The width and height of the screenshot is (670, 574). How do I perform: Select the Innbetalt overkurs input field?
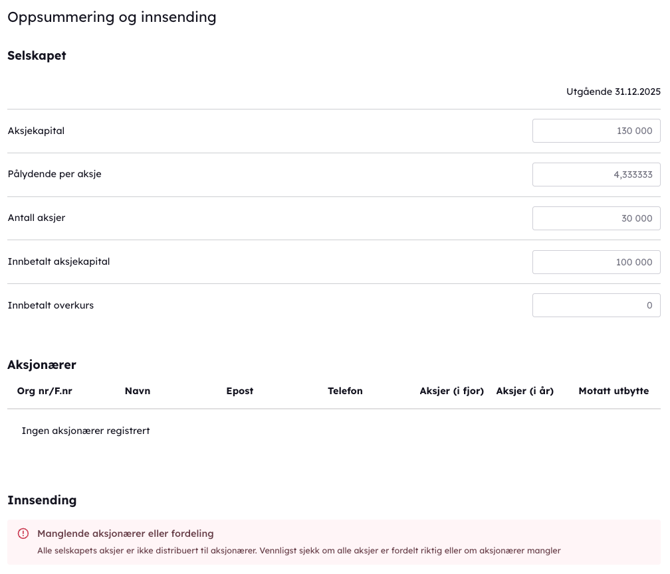[596, 305]
